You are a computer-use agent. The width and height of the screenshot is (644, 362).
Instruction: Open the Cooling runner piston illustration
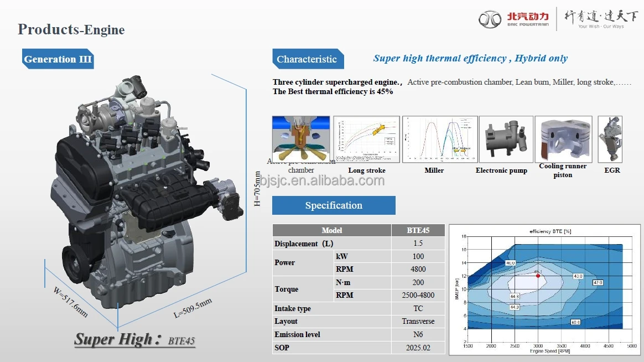pyautogui.click(x=563, y=138)
